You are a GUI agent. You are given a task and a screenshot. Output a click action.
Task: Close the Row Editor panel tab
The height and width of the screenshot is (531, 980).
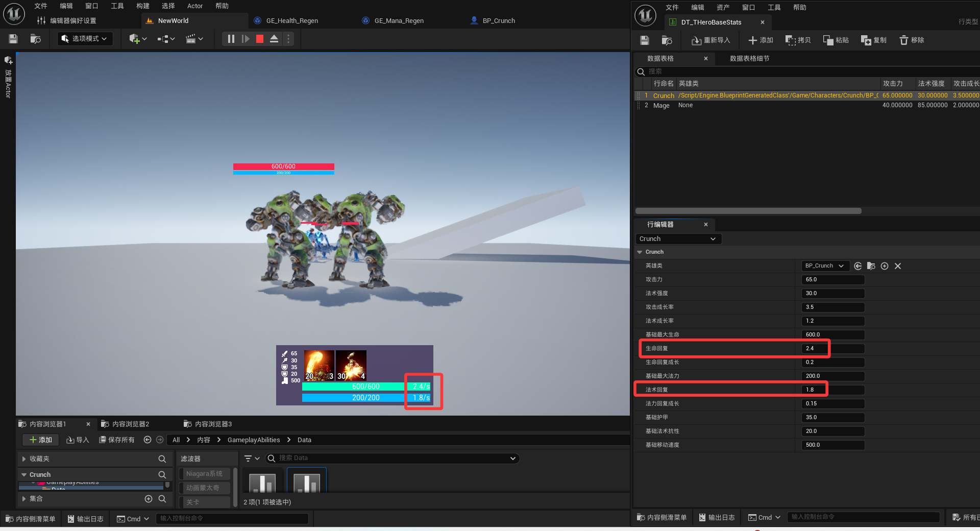pyautogui.click(x=706, y=225)
